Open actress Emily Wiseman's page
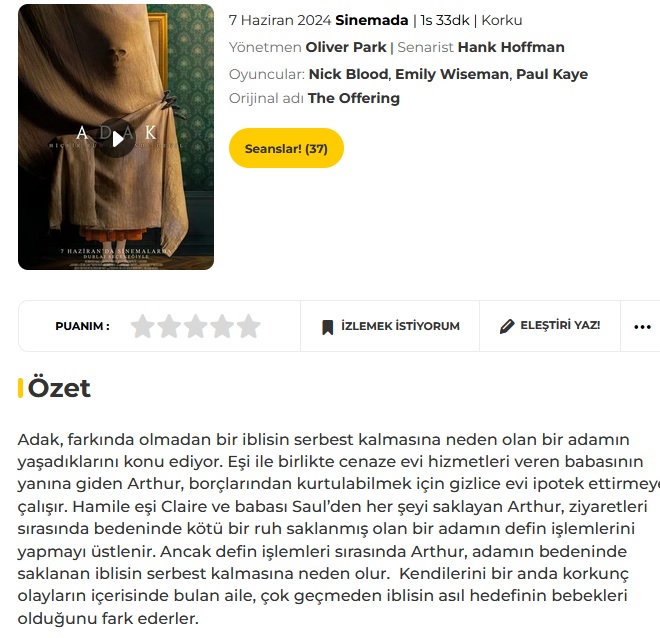This screenshot has width=660, height=638. click(452, 74)
